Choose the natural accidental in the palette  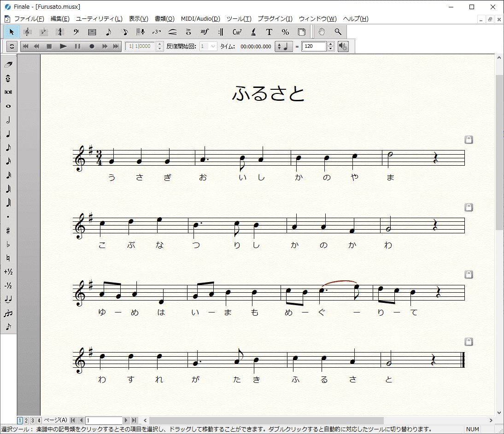pyautogui.click(x=8, y=258)
